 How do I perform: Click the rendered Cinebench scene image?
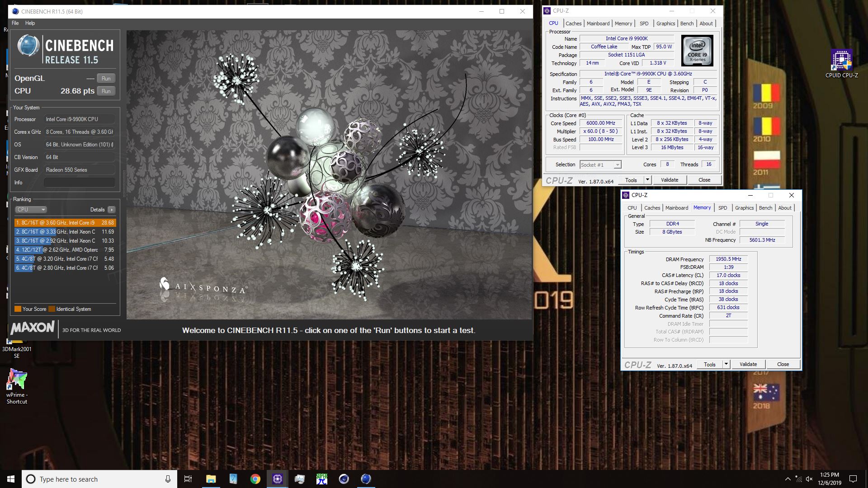click(x=329, y=175)
